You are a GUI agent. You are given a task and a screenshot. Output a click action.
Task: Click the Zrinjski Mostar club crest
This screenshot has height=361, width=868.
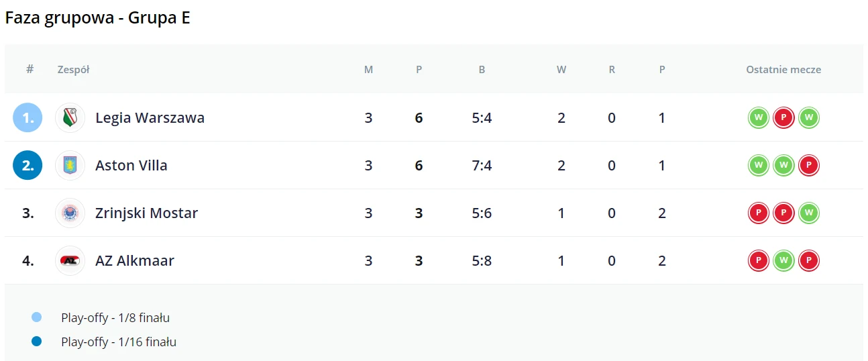click(x=70, y=213)
